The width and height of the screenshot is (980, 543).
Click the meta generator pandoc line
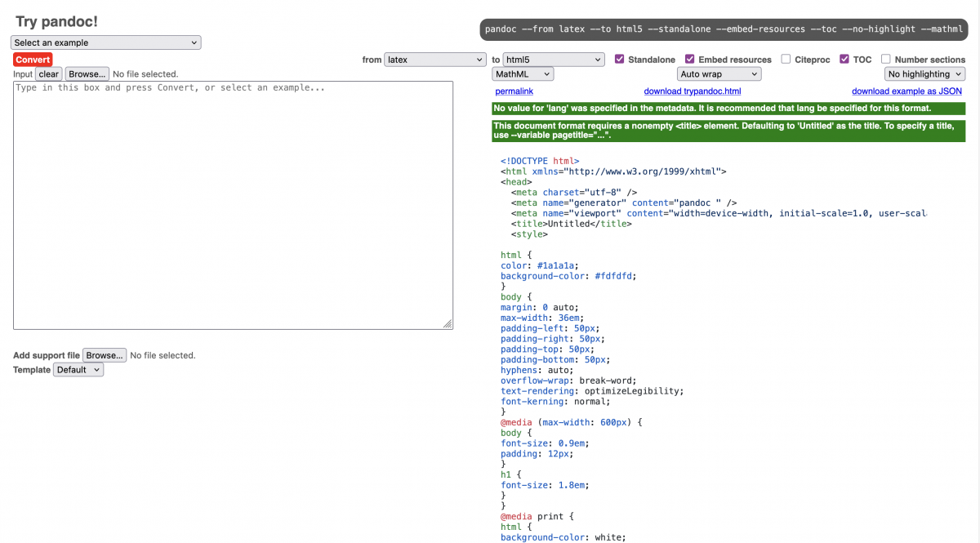(x=624, y=203)
